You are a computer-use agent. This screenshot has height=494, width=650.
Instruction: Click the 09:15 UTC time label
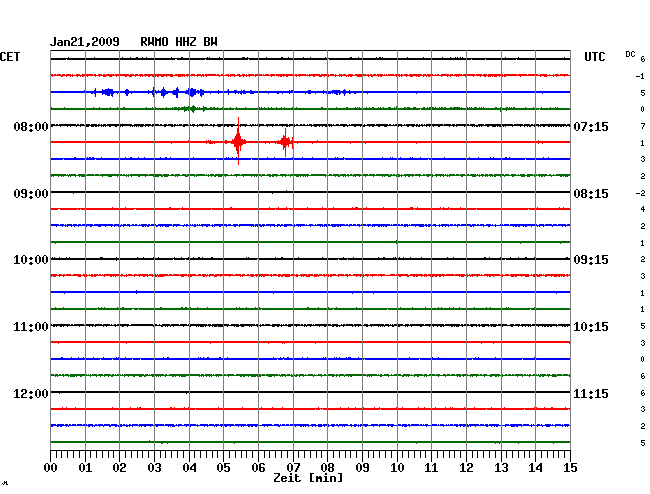tap(591, 260)
